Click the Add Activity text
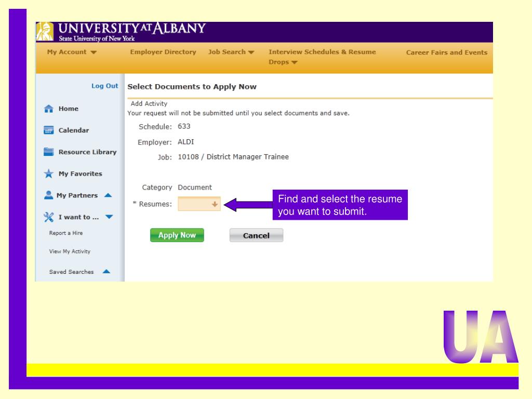The width and height of the screenshot is (532, 399). point(149,103)
